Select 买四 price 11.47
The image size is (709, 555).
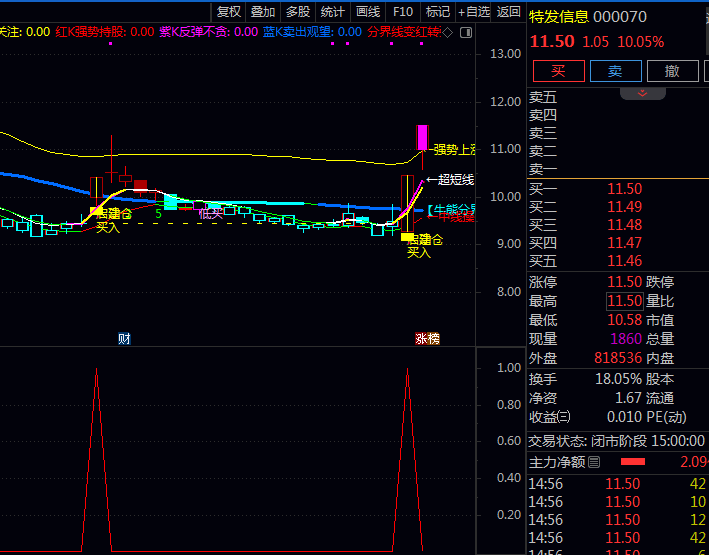[624, 243]
